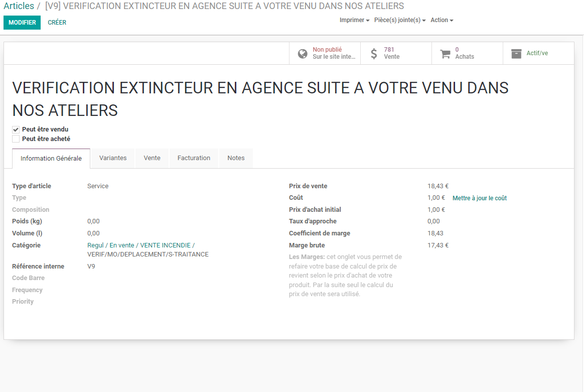The image size is (584, 392).
Task: Toggle the 'Peut être vendu' checkbox
Action: (x=16, y=129)
